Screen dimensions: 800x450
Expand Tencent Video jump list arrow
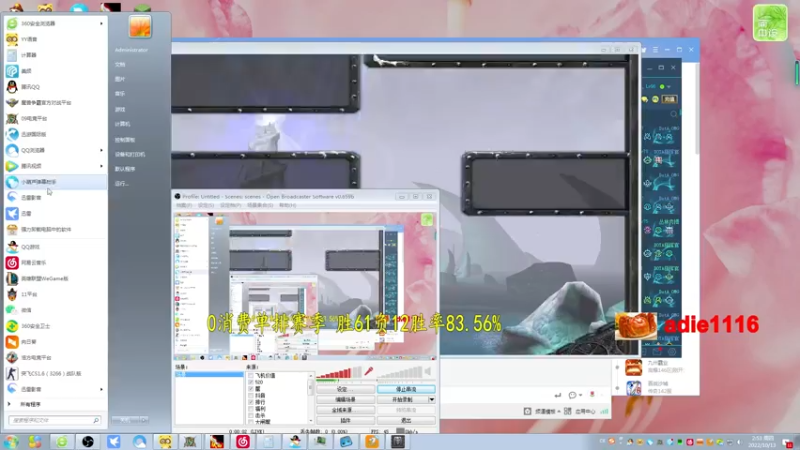point(101,166)
